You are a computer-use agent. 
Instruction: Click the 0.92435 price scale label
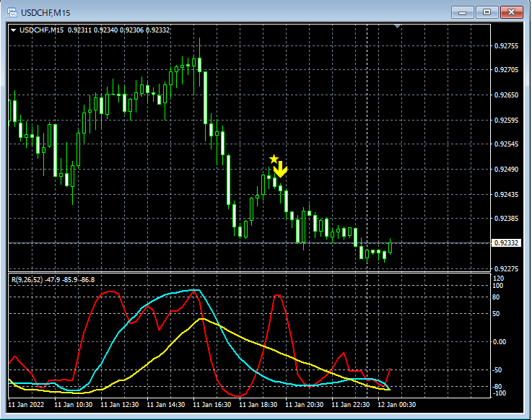pyautogui.click(x=506, y=194)
